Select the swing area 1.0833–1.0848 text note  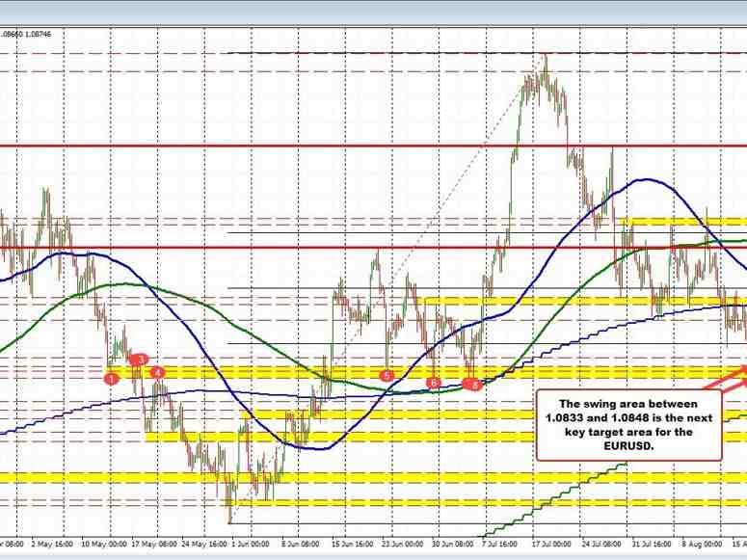tap(628, 425)
